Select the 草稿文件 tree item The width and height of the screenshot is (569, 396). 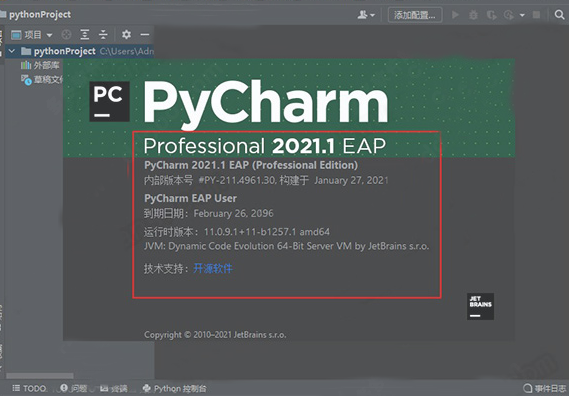click(42, 79)
